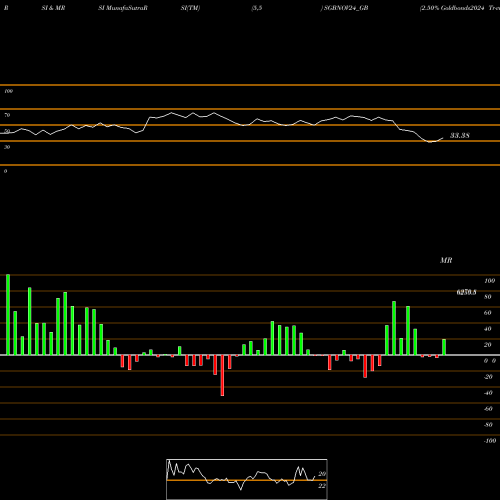Click the MR indicator title label

click(446, 260)
